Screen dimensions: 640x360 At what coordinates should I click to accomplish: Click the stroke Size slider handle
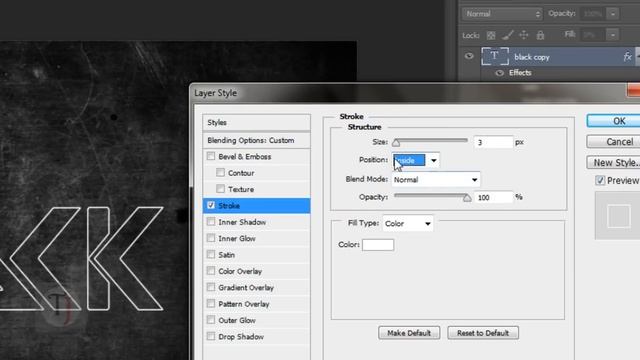pyautogui.click(x=396, y=142)
